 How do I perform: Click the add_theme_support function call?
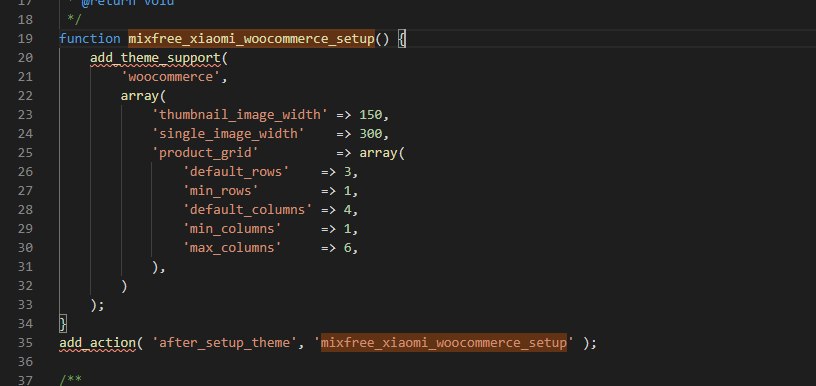(156, 58)
